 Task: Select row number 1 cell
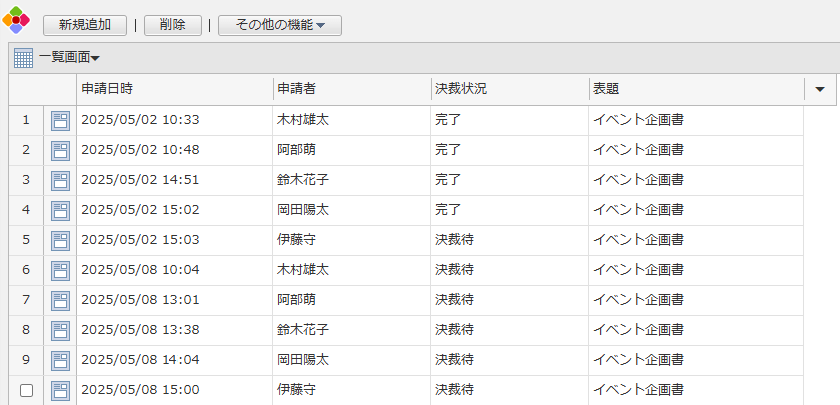pos(26,121)
